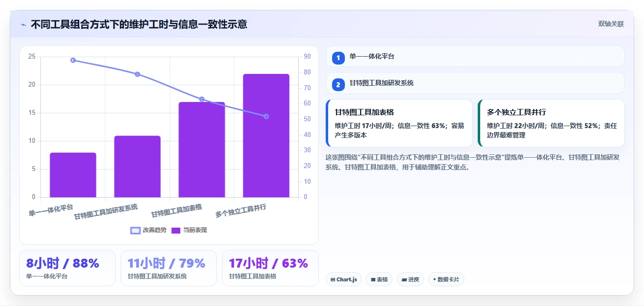Click the description paragraph starting with 这张图围绕
This screenshot has height=306, width=644.
(x=472, y=162)
